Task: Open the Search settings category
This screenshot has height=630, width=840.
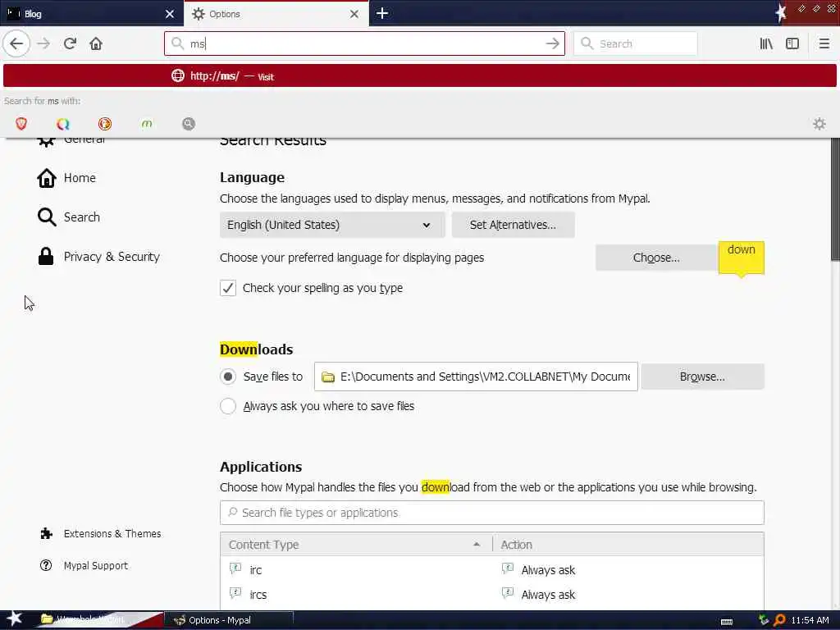Action: (x=68, y=217)
